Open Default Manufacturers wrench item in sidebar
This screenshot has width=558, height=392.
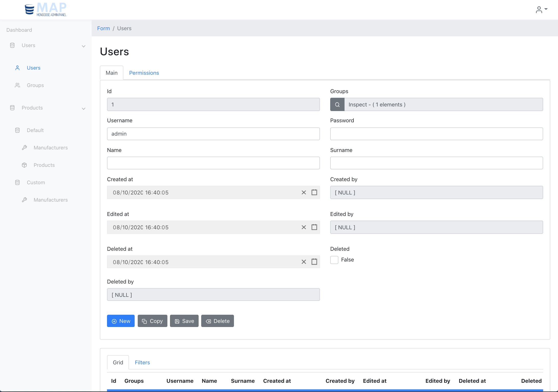pos(50,148)
